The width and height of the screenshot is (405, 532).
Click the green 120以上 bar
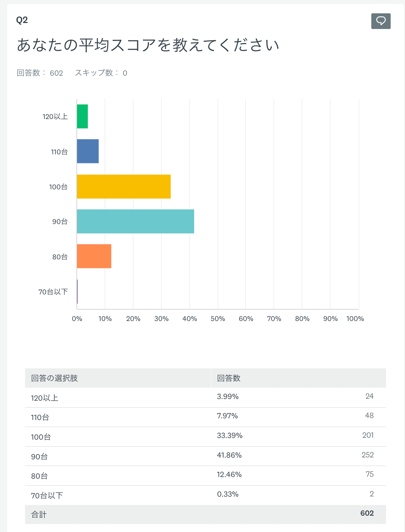coord(82,116)
